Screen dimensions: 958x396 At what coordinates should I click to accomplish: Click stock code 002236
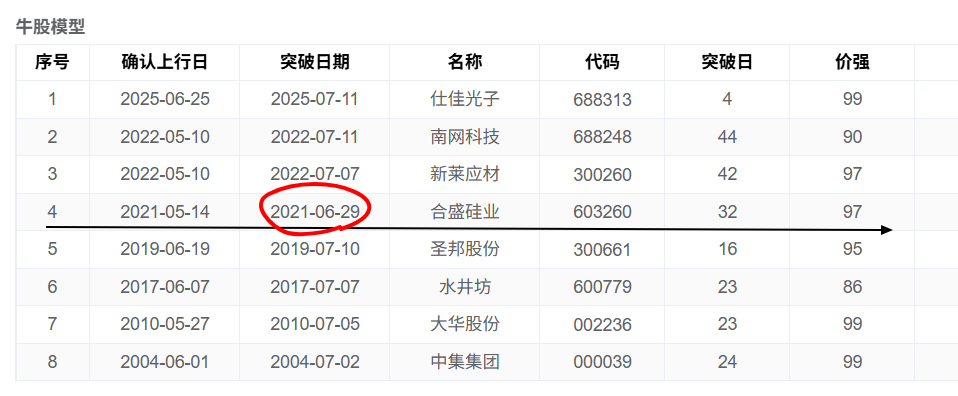(x=602, y=324)
